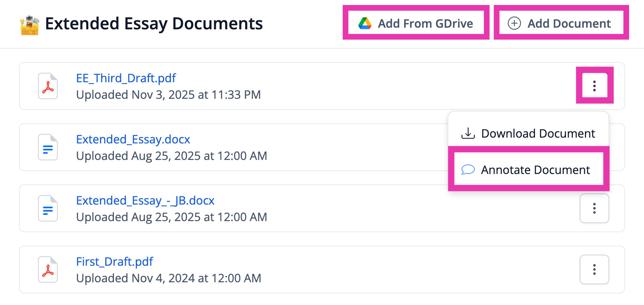Screen dimensions: 644x305
Task: Click the Add From GDrive button
Action: pyautogui.click(x=416, y=23)
